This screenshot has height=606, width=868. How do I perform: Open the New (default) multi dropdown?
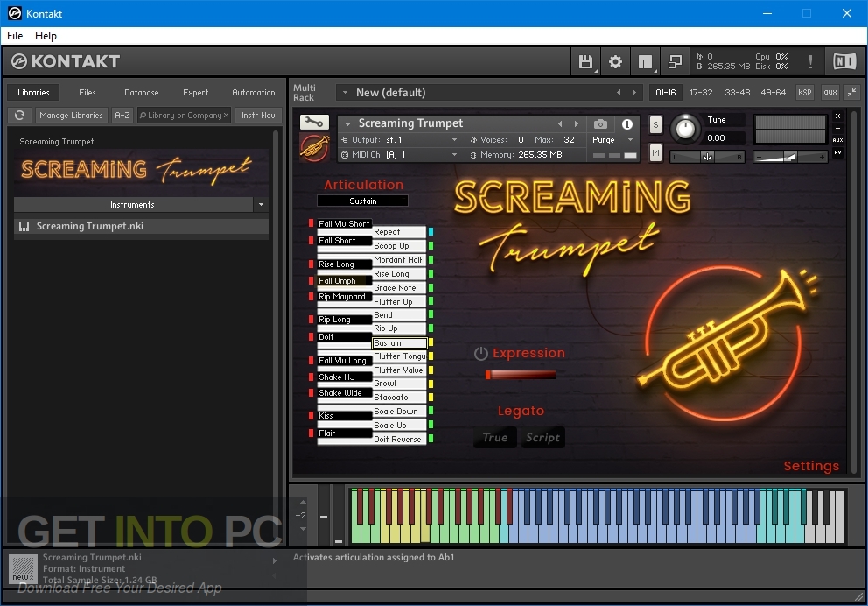pyautogui.click(x=345, y=93)
